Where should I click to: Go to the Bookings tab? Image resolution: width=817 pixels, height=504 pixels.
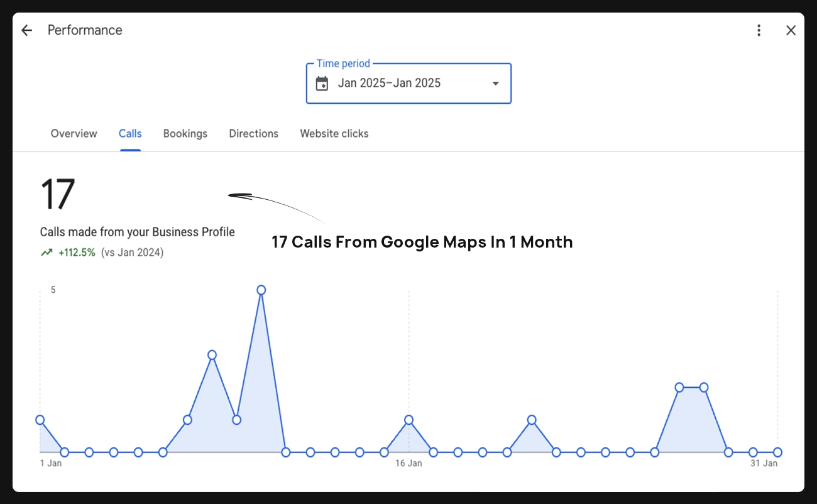[x=185, y=133]
